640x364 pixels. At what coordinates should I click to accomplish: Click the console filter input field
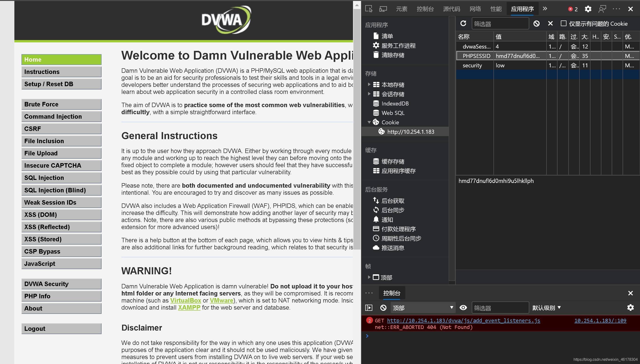[500, 308]
